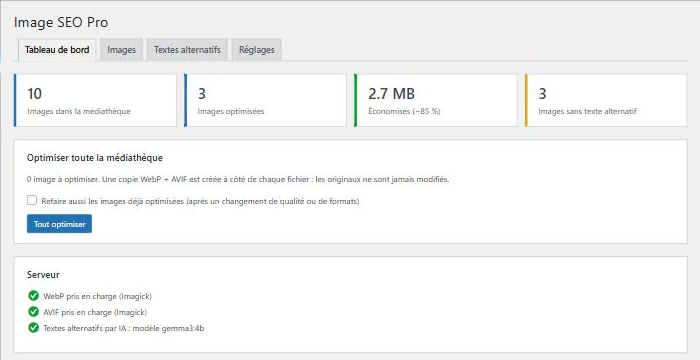Click the '2.7 MB' Économisés stat card
Image resolution: width=700 pixels, height=360 pixels.
[x=436, y=100]
